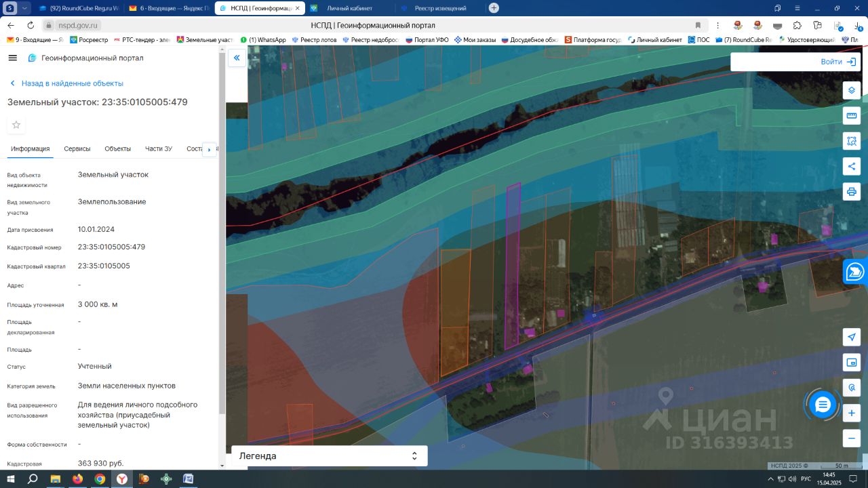
Task: Open Word from the taskbar
Action: 189,479
